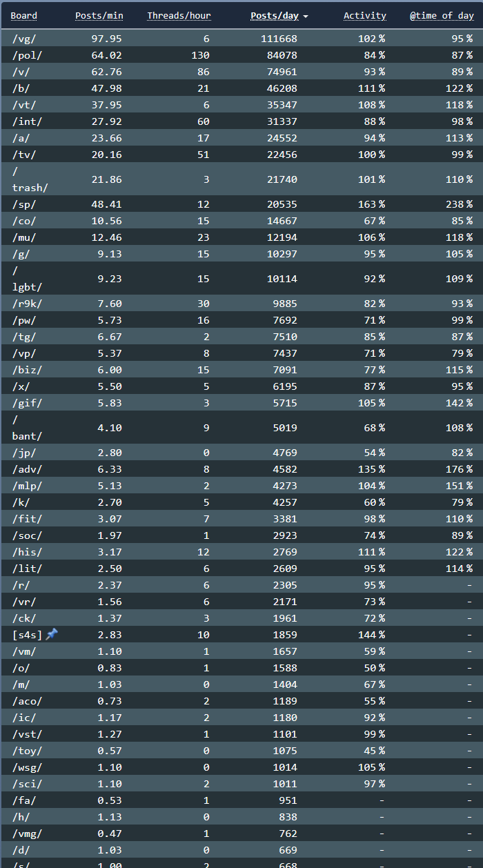Select the /adv/ board name

coord(27,469)
